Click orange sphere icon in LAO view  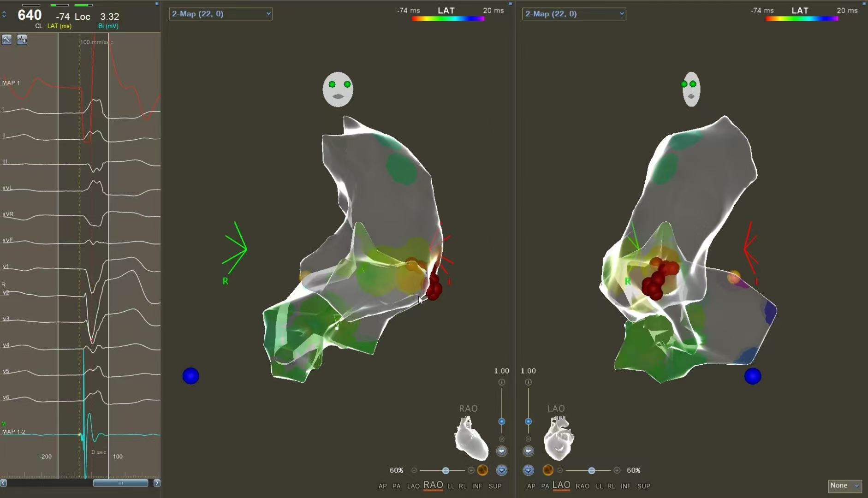pyautogui.click(x=548, y=470)
